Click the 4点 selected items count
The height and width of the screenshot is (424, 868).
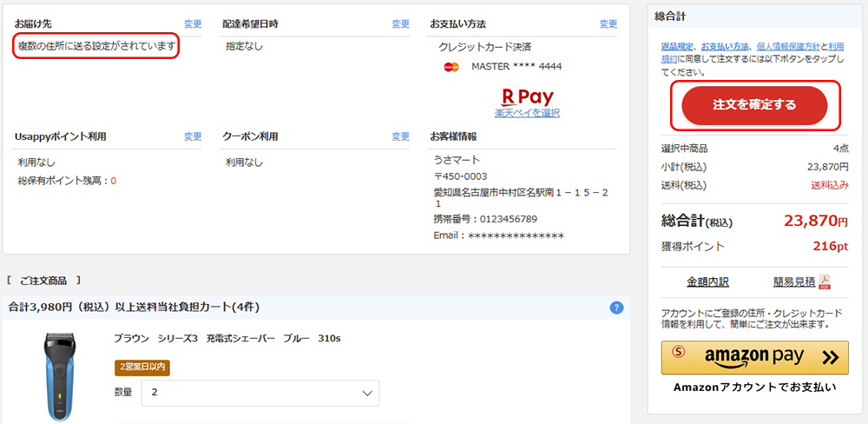coord(840,149)
